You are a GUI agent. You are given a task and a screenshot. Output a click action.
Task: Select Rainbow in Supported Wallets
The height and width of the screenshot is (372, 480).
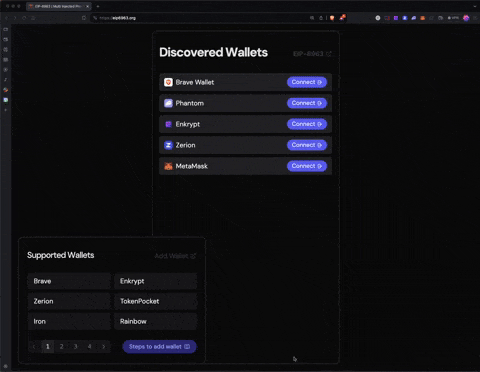point(155,321)
